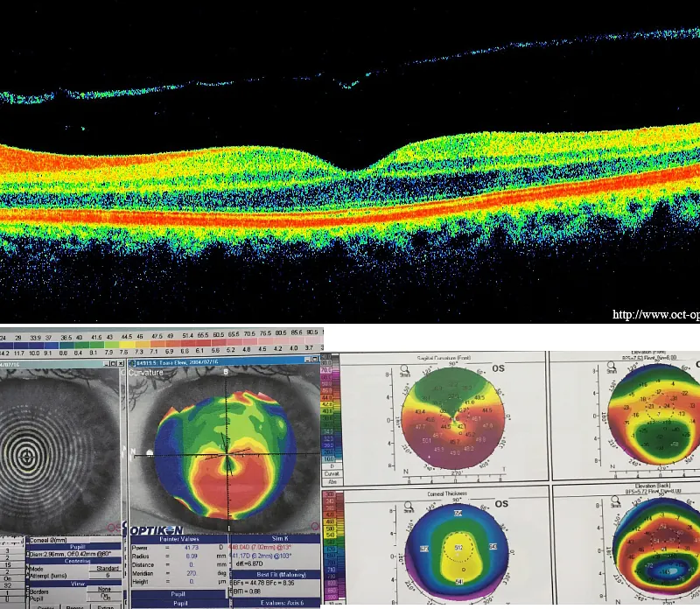This screenshot has width=700, height=609.
Task: Click the Power value 41.73
Action: (192, 548)
